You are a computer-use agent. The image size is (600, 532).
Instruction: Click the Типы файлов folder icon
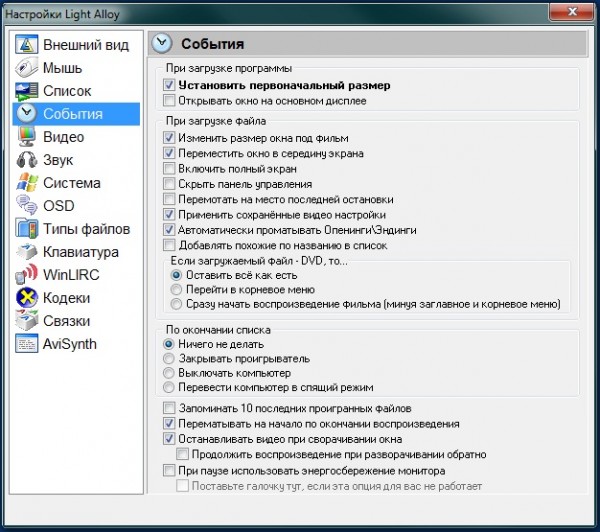coord(26,228)
